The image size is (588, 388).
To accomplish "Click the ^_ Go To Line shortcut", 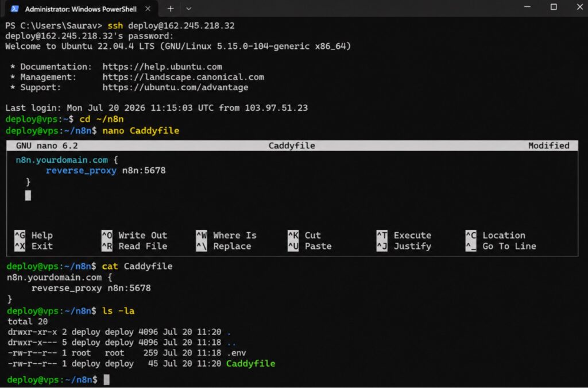I will coord(501,246).
